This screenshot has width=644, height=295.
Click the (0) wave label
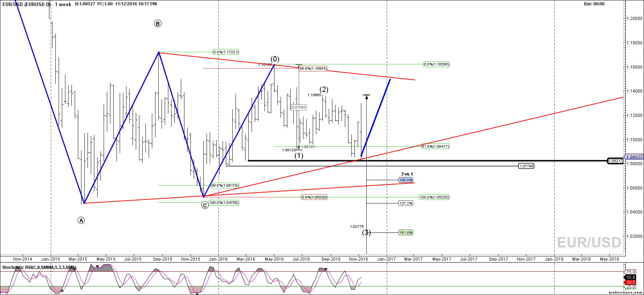point(275,59)
